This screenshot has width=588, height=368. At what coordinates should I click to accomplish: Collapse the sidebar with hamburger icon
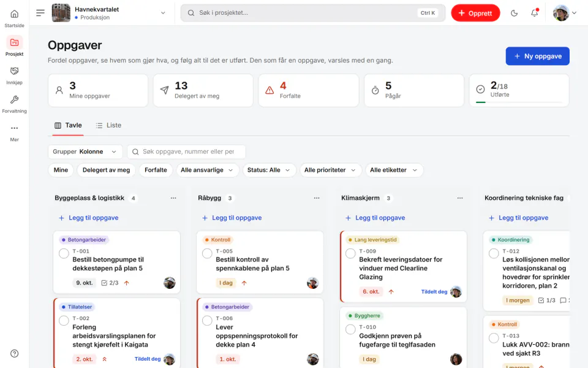coord(40,13)
